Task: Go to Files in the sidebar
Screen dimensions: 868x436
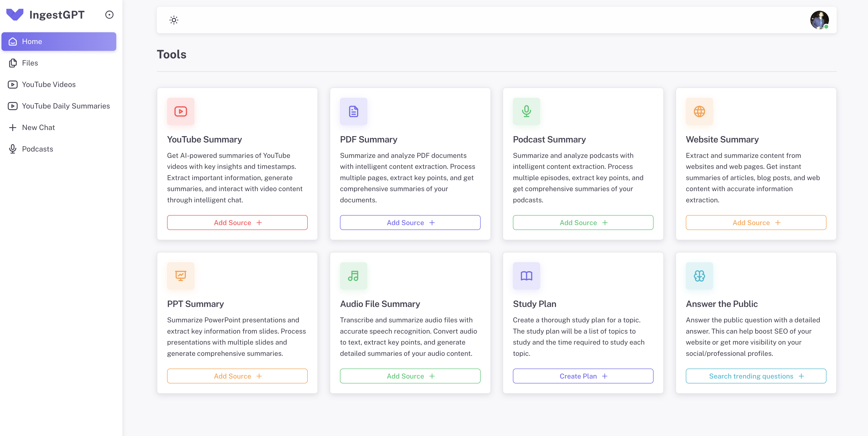Action: click(x=30, y=63)
